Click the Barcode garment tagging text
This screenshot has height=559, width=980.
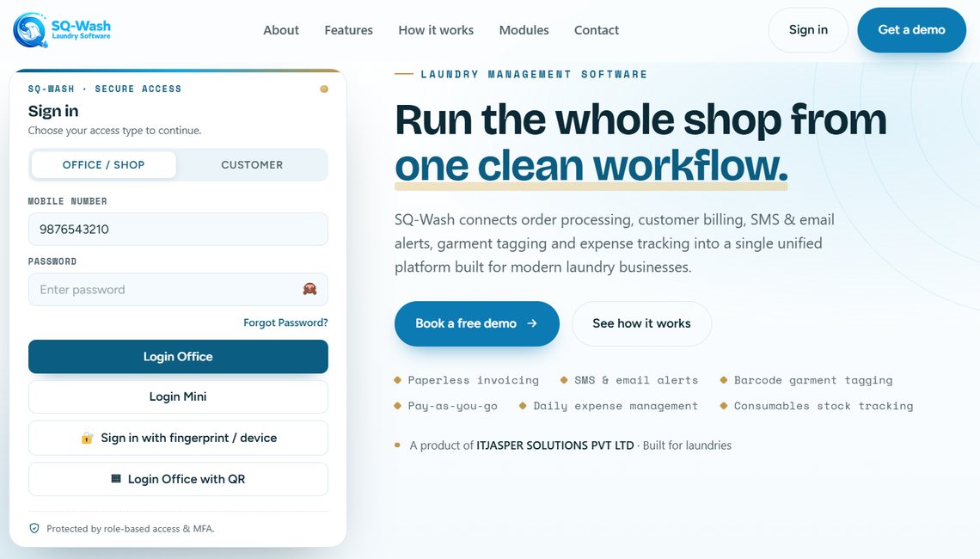coord(813,380)
